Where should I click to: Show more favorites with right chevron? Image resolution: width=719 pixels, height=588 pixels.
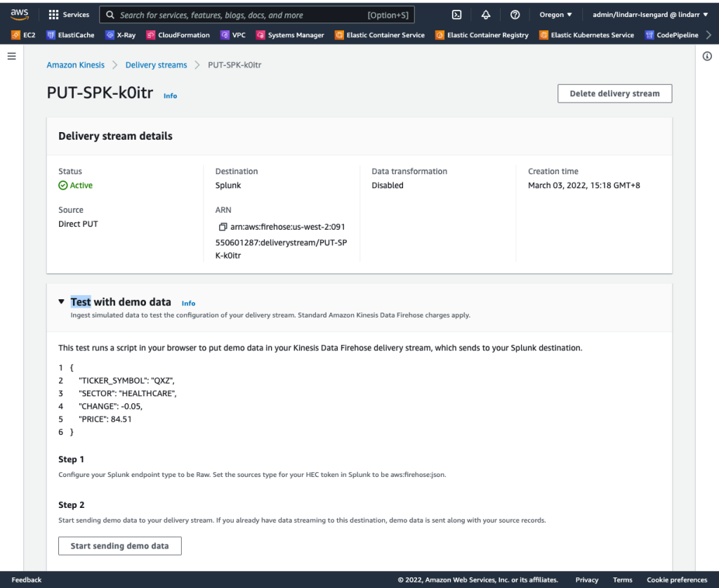709,35
